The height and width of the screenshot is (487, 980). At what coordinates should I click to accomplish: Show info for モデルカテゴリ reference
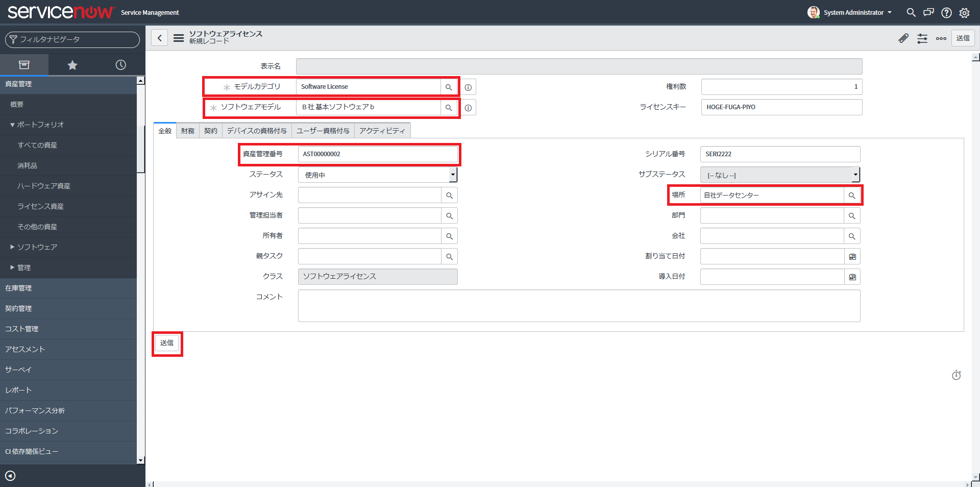[468, 87]
